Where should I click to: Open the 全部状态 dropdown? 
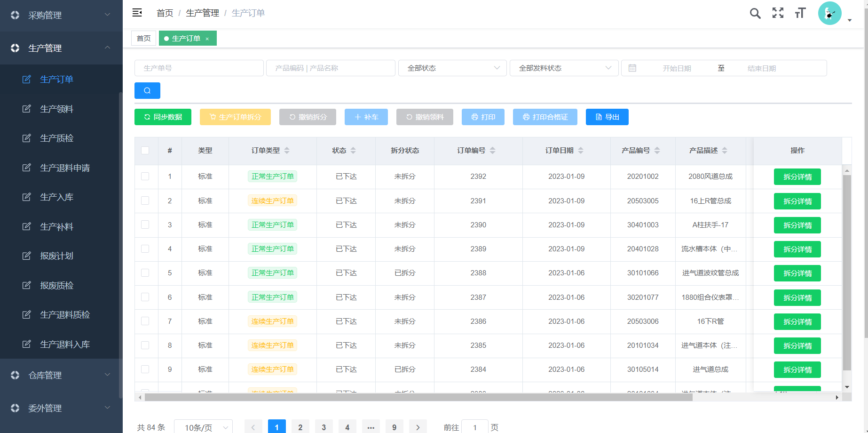pos(452,68)
